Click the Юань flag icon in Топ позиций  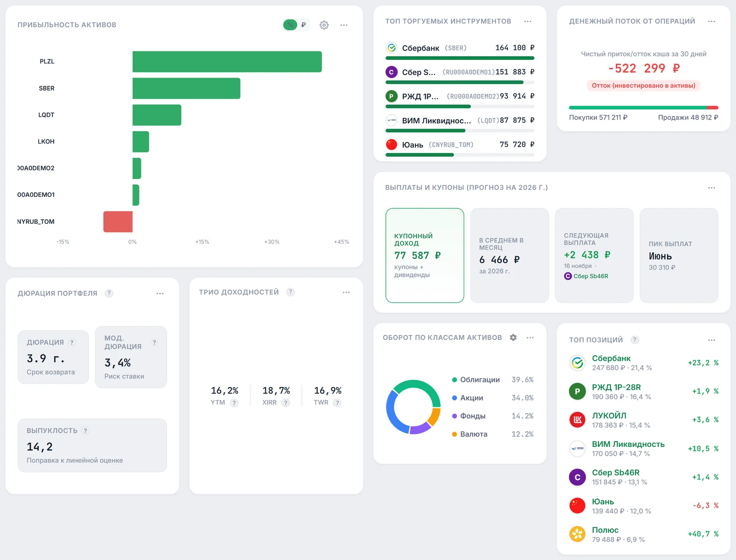click(577, 505)
